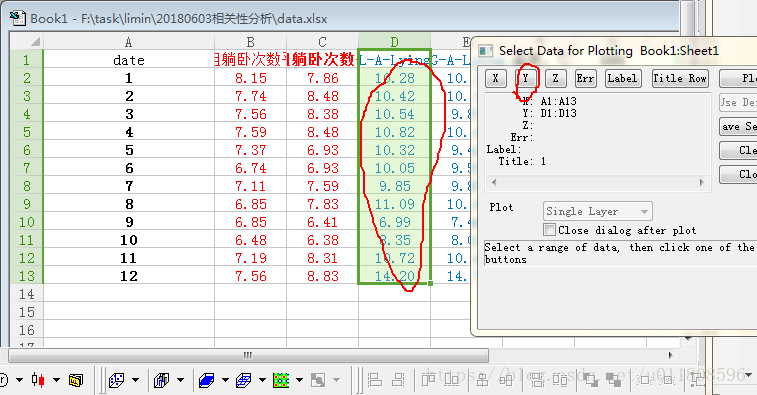Screen dimensions: 757x395
Task: Click cell with value 7.83
Action: [322, 204]
